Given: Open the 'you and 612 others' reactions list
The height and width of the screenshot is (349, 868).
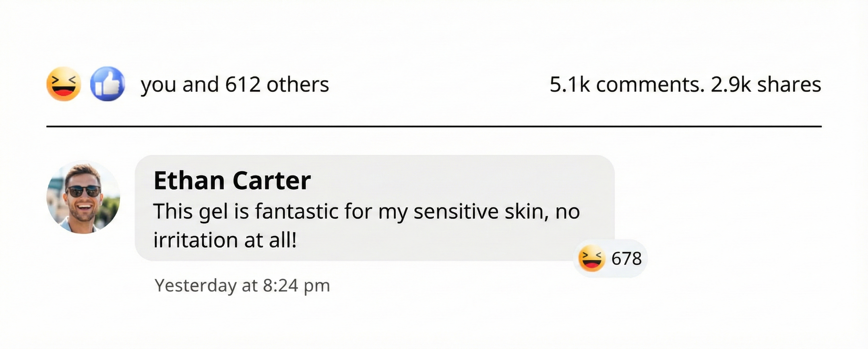Looking at the screenshot, I should click(235, 84).
